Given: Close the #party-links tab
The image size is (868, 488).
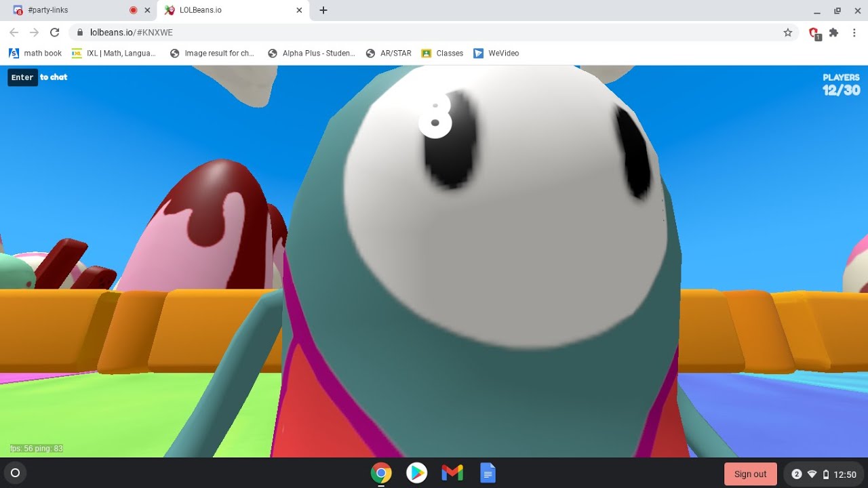Looking at the screenshot, I should [147, 10].
